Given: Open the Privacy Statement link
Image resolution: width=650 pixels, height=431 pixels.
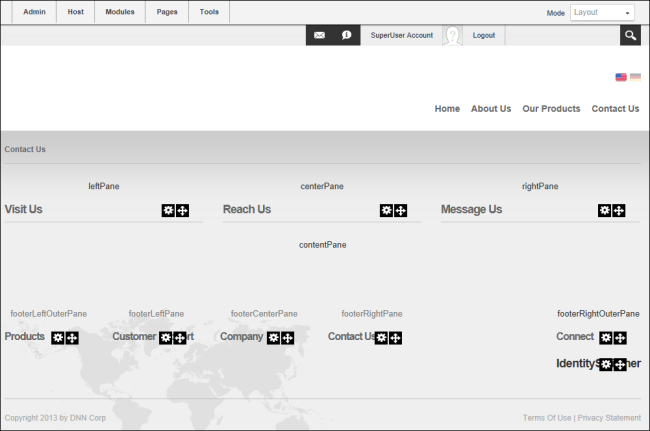Looking at the screenshot, I should coord(609,418).
